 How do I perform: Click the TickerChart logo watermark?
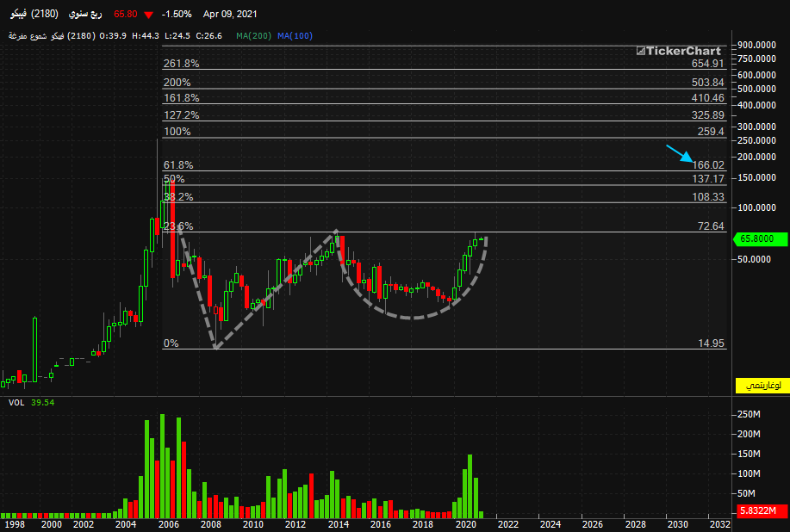point(678,51)
